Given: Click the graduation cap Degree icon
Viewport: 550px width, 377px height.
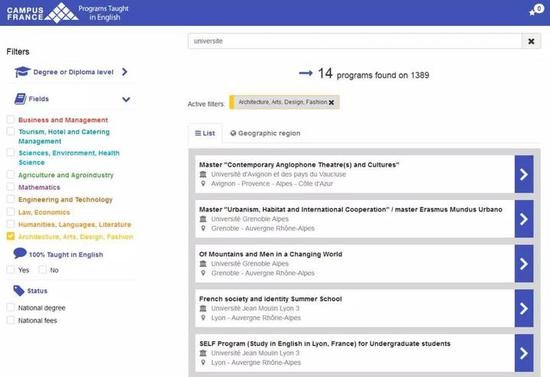Looking at the screenshot, I should [22, 72].
